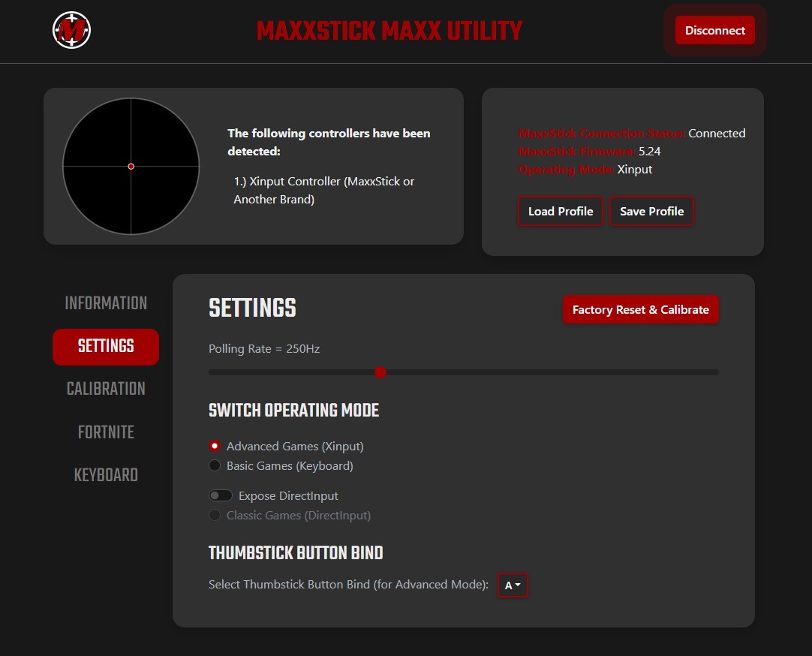The image size is (812, 656).
Task: Enable the Expose DirectInput toggle
Action: [221, 495]
